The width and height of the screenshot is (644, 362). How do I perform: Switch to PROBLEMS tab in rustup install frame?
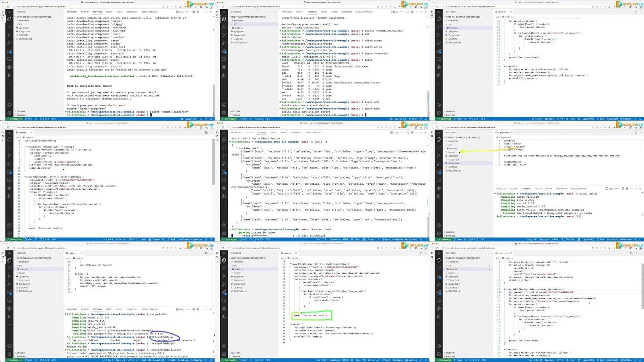[x=72, y=12]
